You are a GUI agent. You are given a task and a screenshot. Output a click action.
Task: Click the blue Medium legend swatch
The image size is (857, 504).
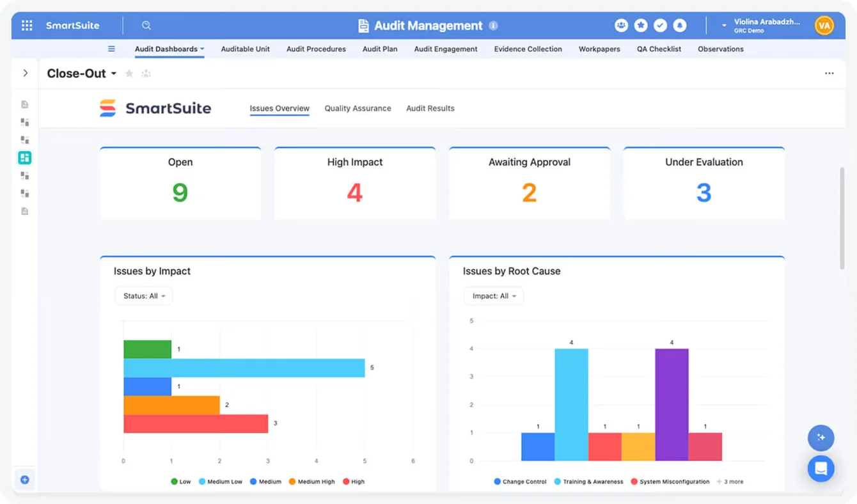253,482
